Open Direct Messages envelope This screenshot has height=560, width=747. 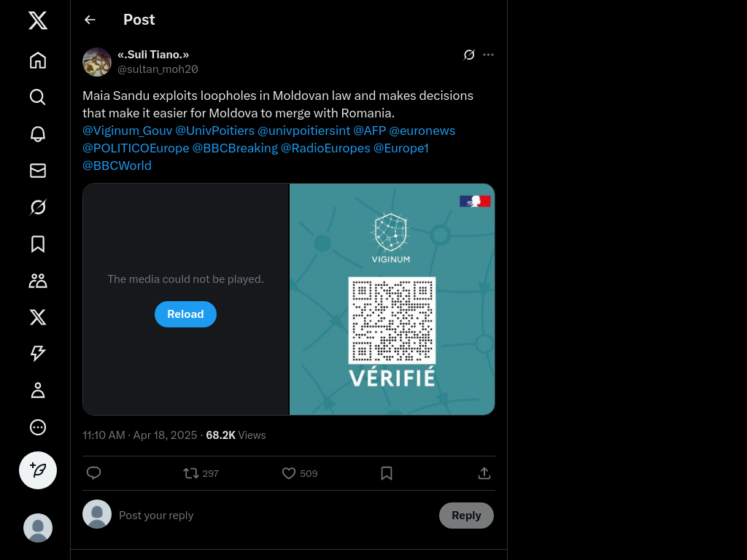[x=38, y=171]
